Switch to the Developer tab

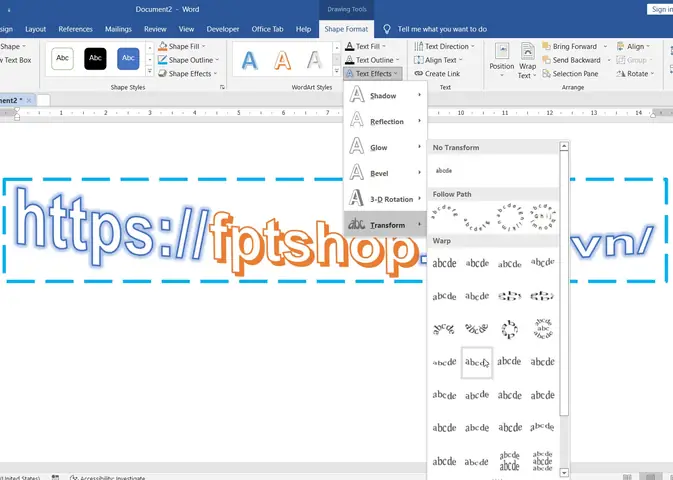pyautogui.click(x=223, y=29)
